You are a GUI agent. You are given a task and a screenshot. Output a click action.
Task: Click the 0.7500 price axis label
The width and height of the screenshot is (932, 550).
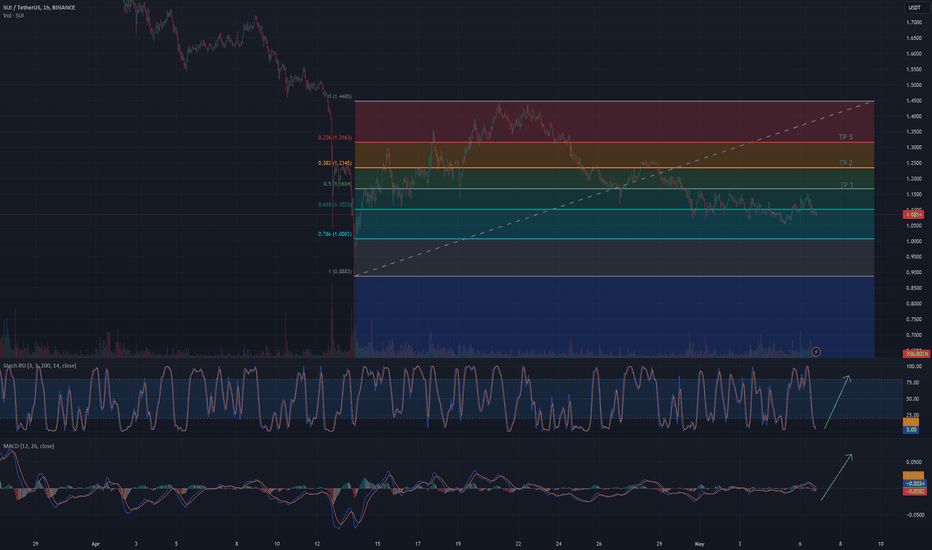click(914, 319)
